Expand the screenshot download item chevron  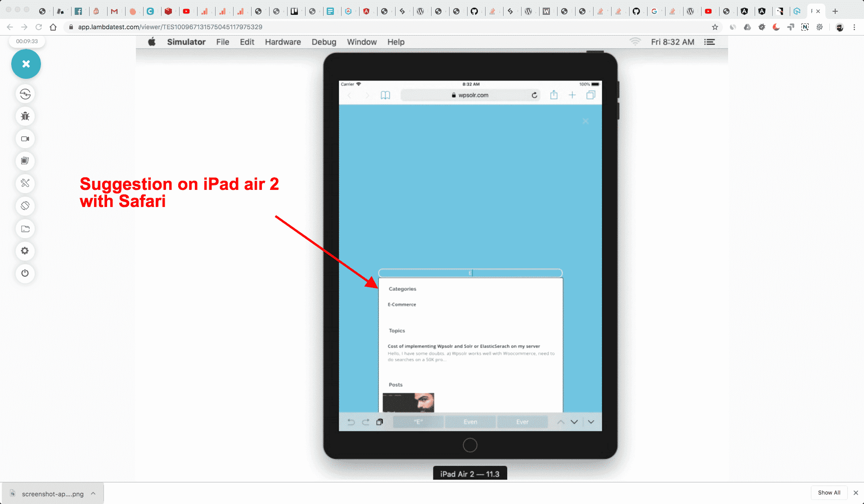tap(93, 493)
